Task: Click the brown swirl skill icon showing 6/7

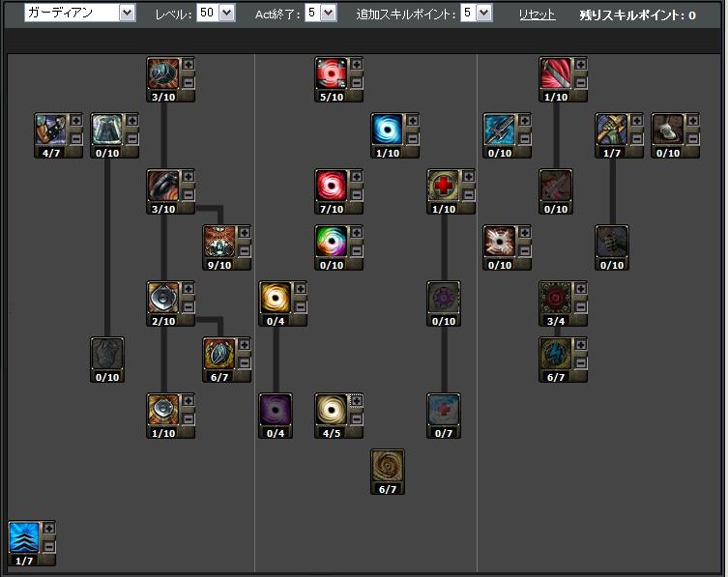Action: tap(388, 467)
